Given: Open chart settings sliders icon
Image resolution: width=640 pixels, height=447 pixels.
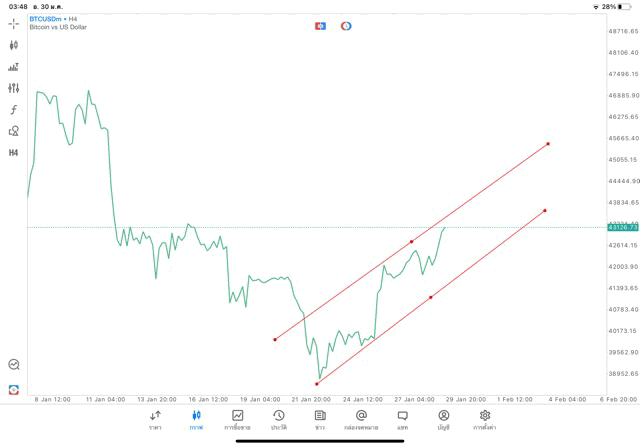Looking at the screenshot, I should tap(14, 88).
